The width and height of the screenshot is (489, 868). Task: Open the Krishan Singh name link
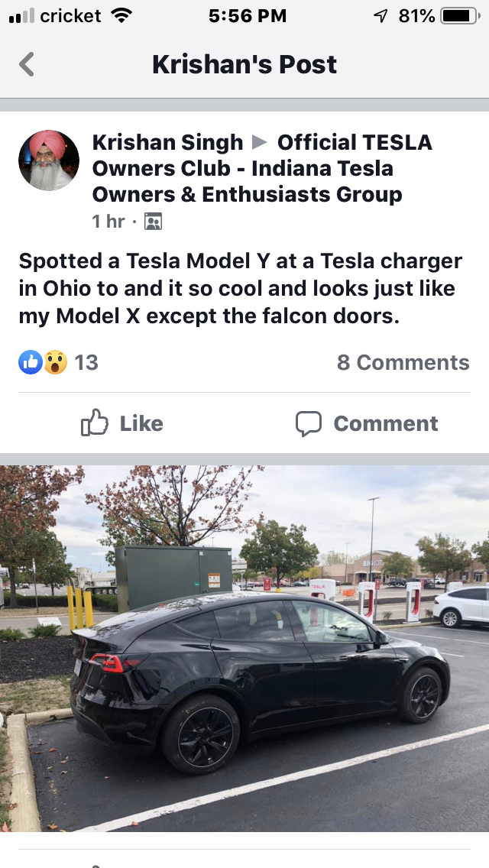point(167,143)
